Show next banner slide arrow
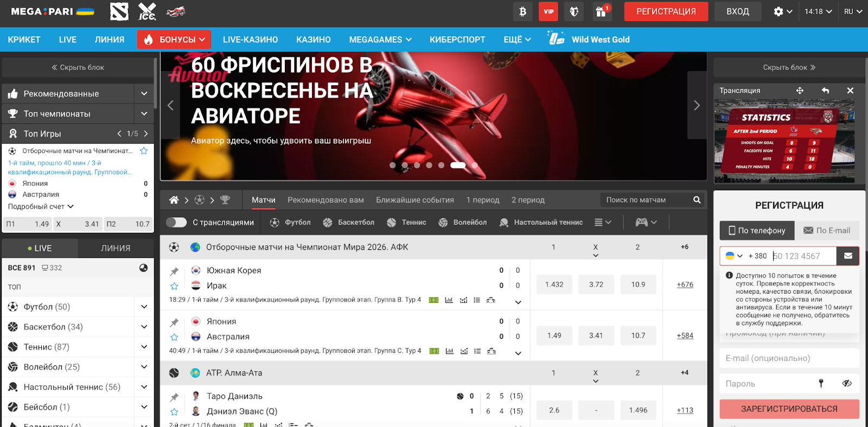 697,105
